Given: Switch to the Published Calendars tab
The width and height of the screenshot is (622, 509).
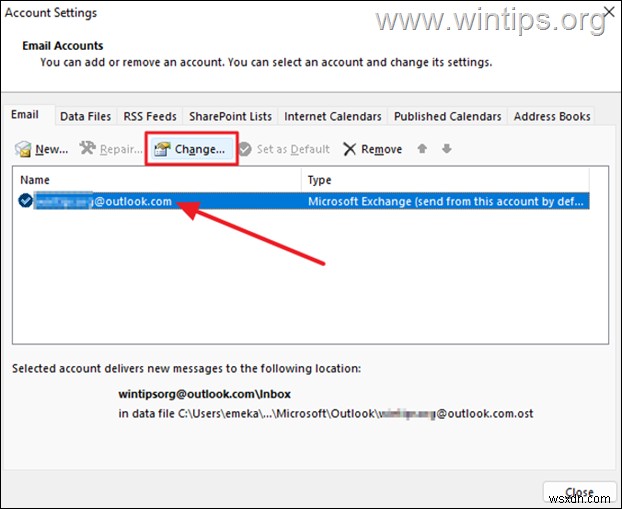Looking at the screenshot, I should (x=447, y=116).
